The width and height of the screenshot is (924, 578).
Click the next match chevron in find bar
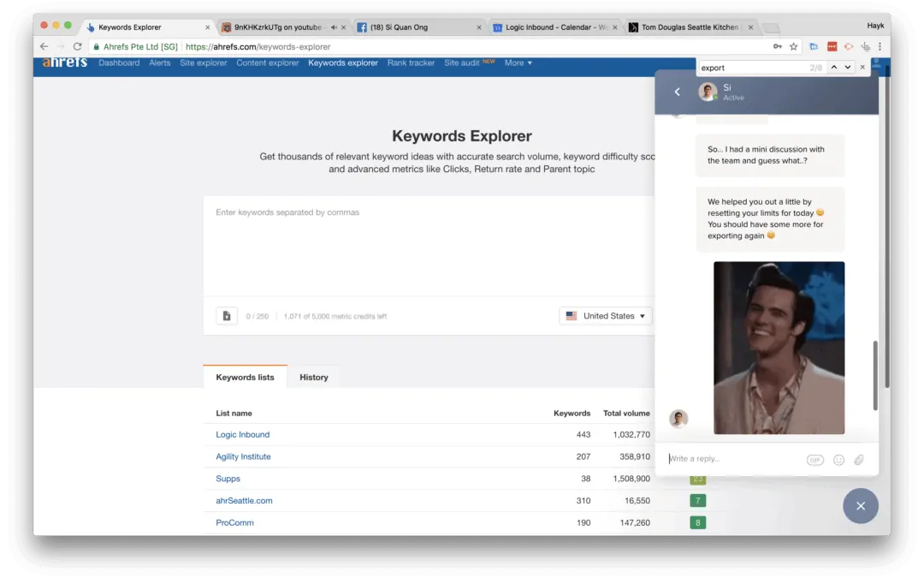[x=847, y=67]
